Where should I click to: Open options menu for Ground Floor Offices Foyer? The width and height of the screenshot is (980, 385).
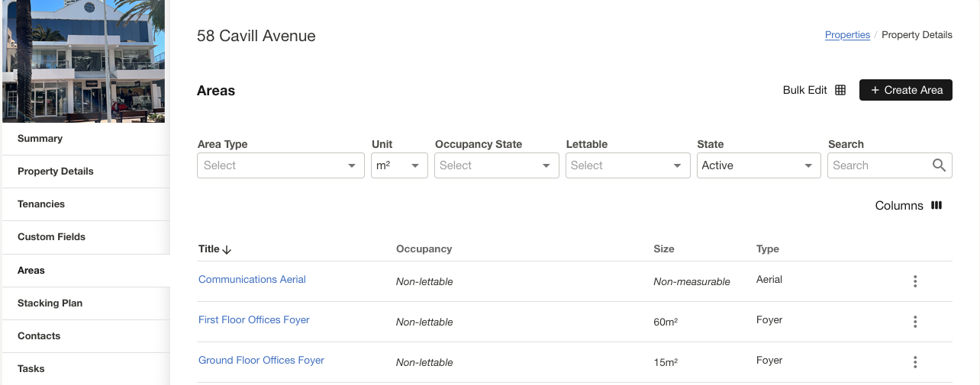915,362
